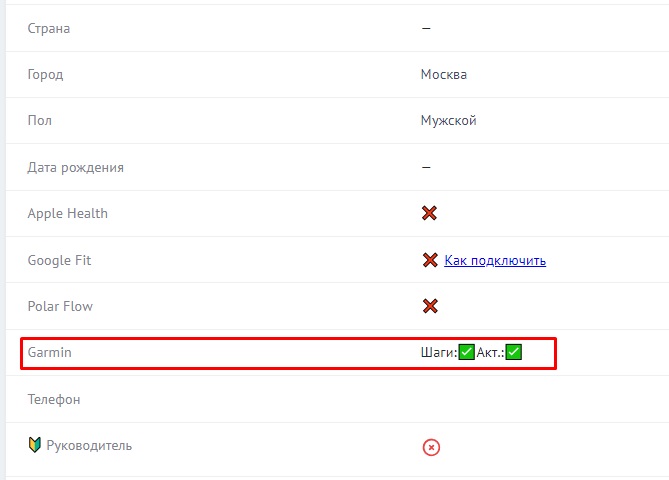Click the Polar Flow label
Screen dimensions: 669x480
click(x=60, y=306)
